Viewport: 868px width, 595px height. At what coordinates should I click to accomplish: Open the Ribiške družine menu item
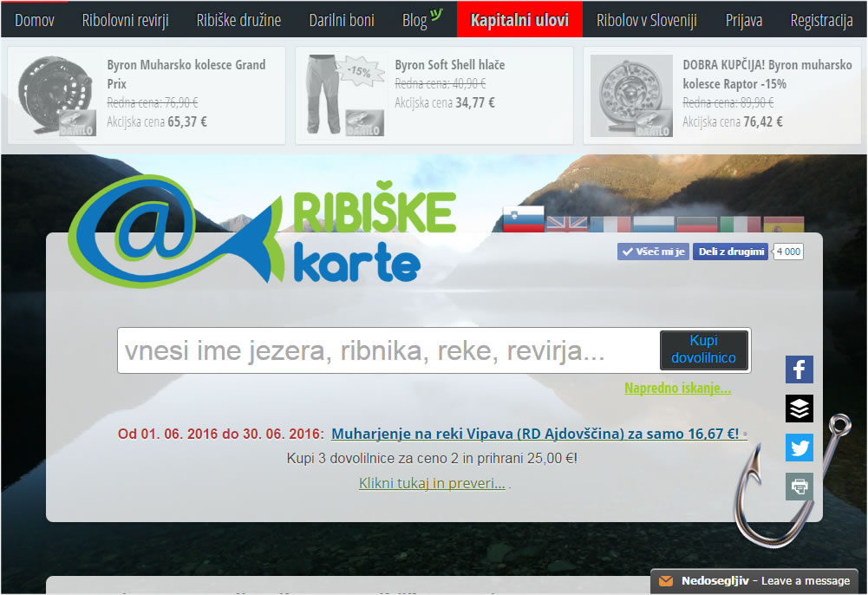(x=238, y=21)
